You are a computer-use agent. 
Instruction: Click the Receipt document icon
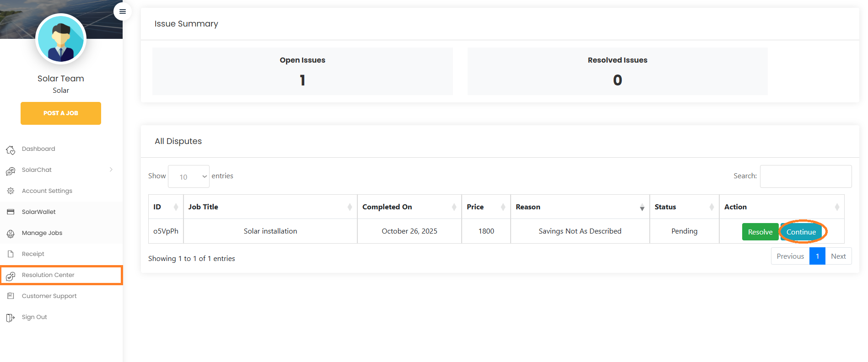[x=11, y=254]
